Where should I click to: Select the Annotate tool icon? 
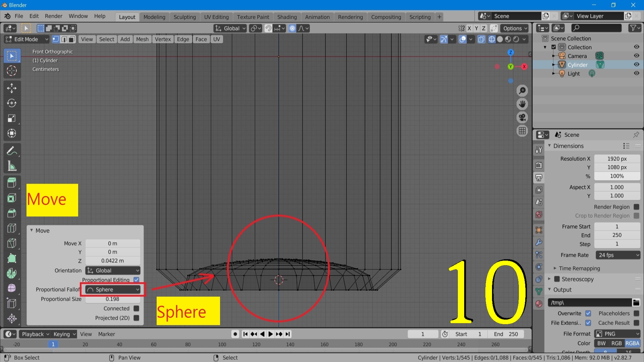[12, 151]
